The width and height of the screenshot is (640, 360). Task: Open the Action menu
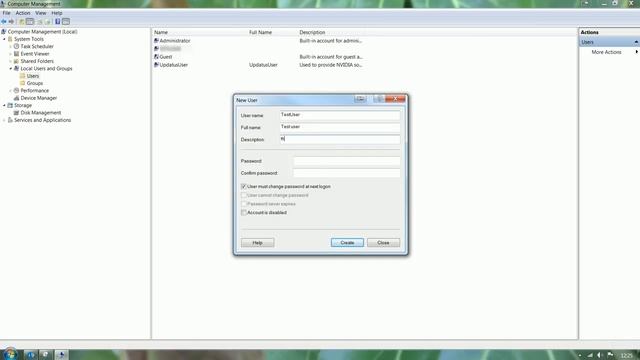[x=23, y=13]
